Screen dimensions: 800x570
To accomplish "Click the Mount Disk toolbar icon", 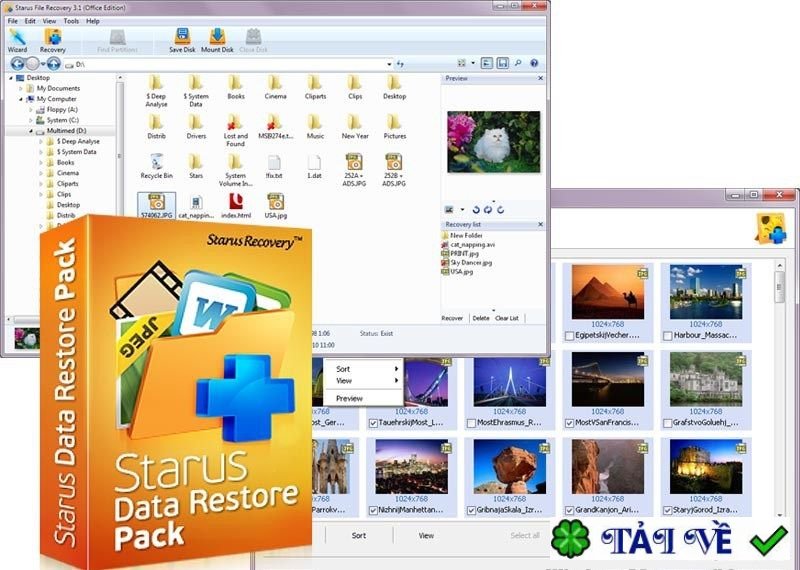I will (x=217, y=40).
